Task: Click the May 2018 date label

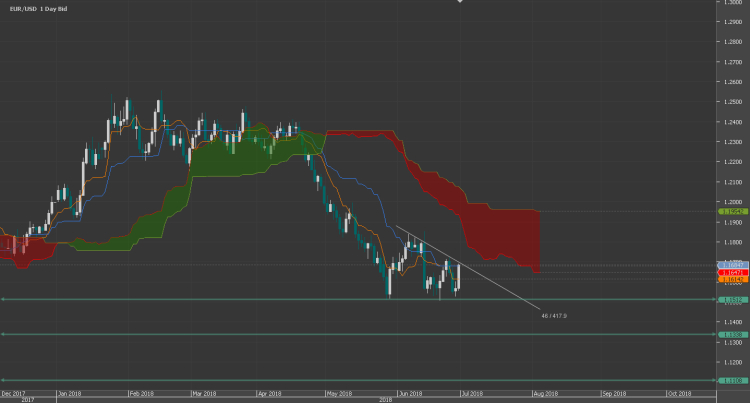Action: [x=340, y=394]
